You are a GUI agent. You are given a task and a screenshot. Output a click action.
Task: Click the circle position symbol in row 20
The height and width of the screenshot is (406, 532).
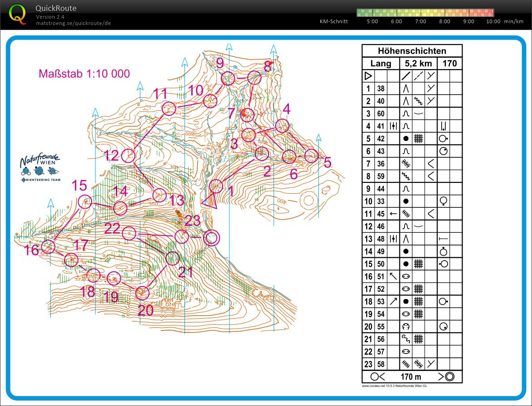click(443, 326)
